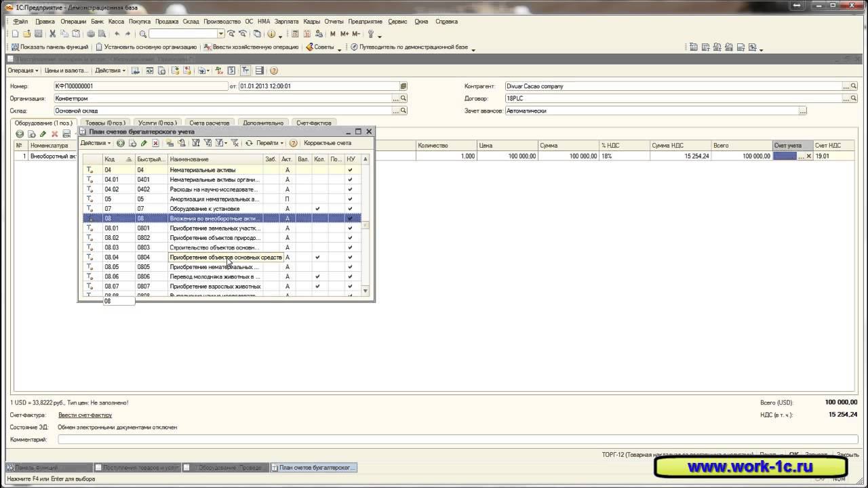Screen dimensions: 868x488
Task: Open Действия dropdown in chart of accounts
Action: 96,143
